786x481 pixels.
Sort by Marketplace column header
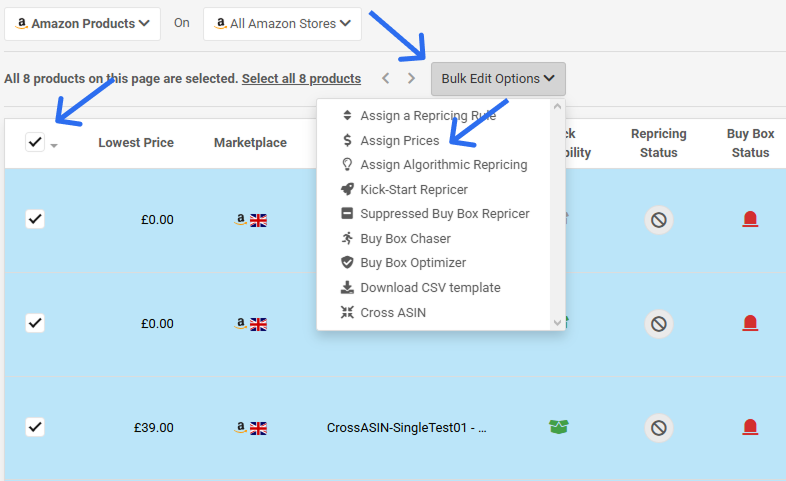coord(250,143)
